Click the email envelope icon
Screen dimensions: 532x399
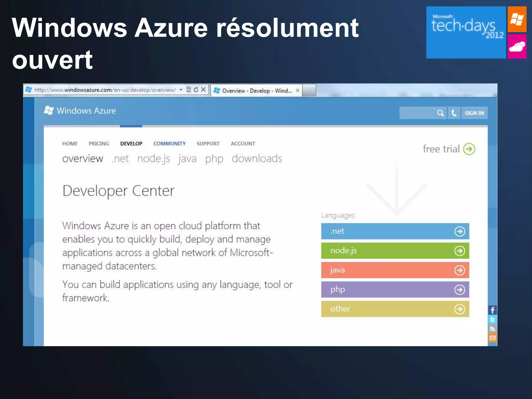pyautogui.click(x=493, y=338)
